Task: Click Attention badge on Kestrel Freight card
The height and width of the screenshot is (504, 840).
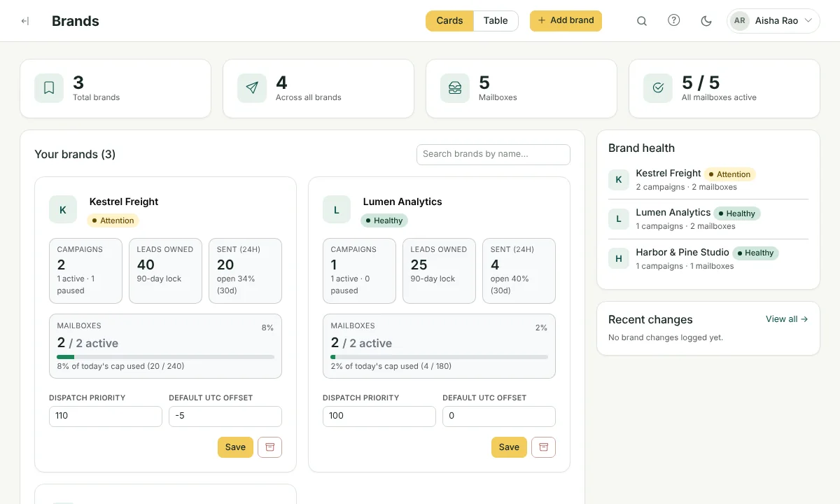Action: (113, 220)
